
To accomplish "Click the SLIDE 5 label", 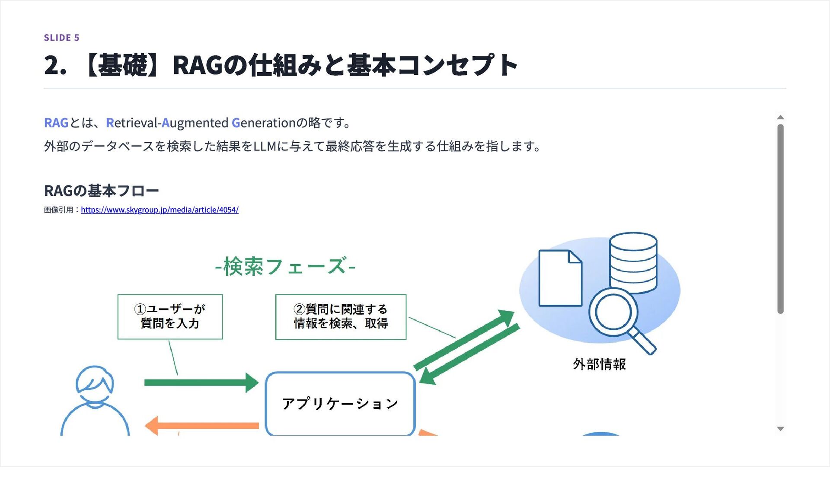I will [x=62, y=38].
